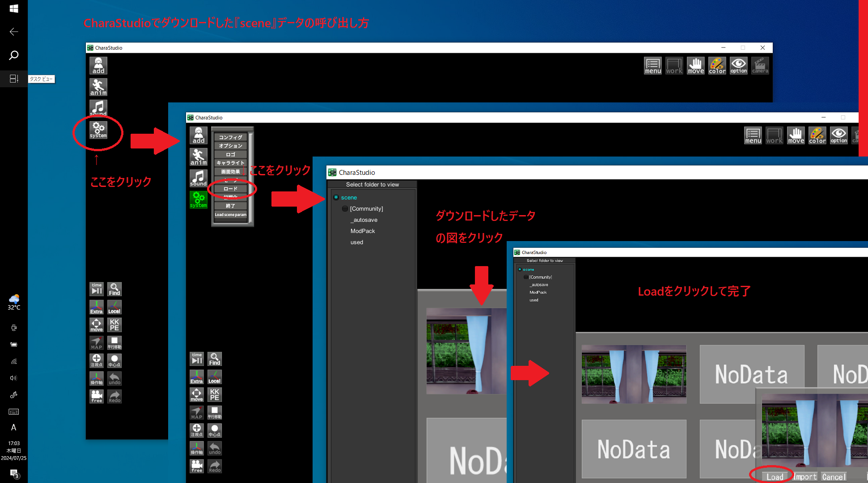868x483 pixels.
Task: Open the anim panel in rearmost CharaStudio window
Action: pos(98,87)
